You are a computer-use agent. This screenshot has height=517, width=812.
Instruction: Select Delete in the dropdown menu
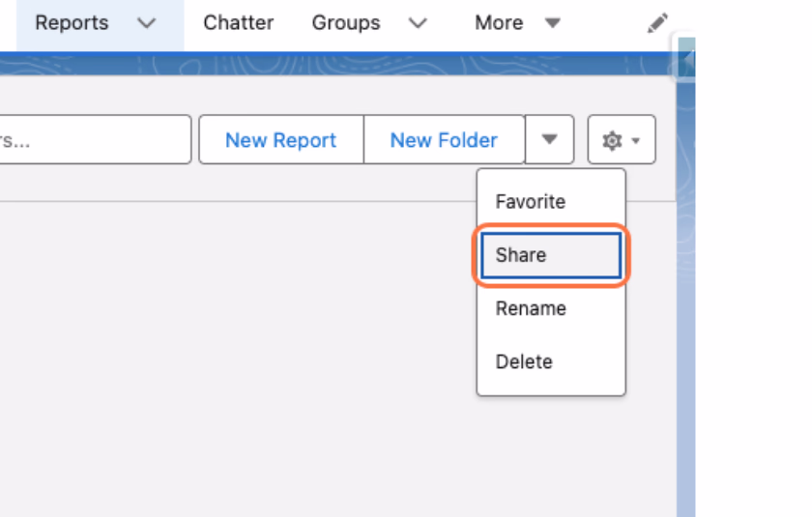click(x=551, y=361)
